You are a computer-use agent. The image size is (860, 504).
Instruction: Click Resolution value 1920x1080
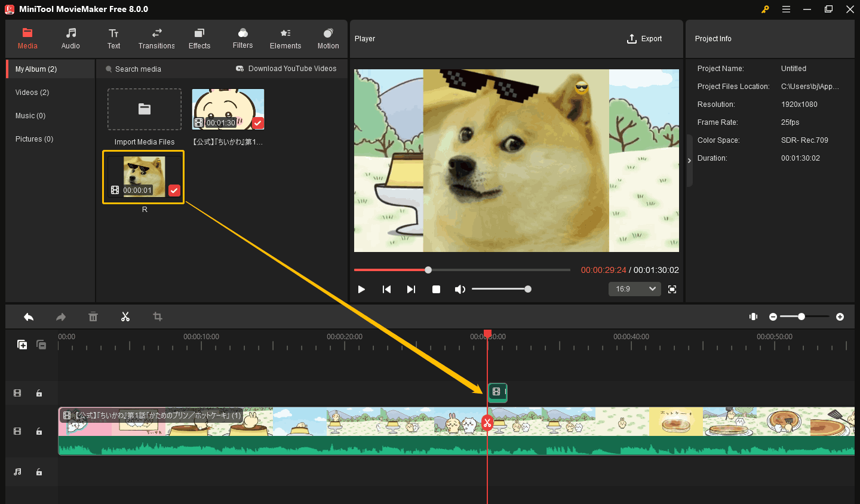point(799,105)
